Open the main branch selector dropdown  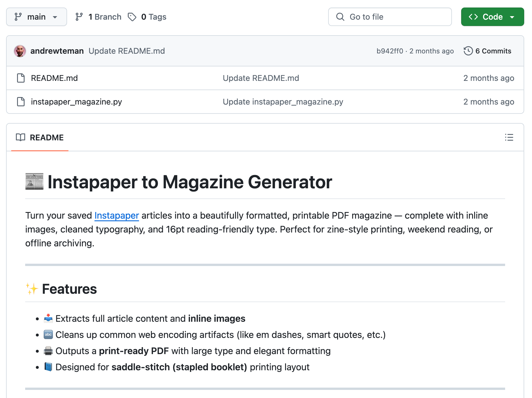coord(36,17)
